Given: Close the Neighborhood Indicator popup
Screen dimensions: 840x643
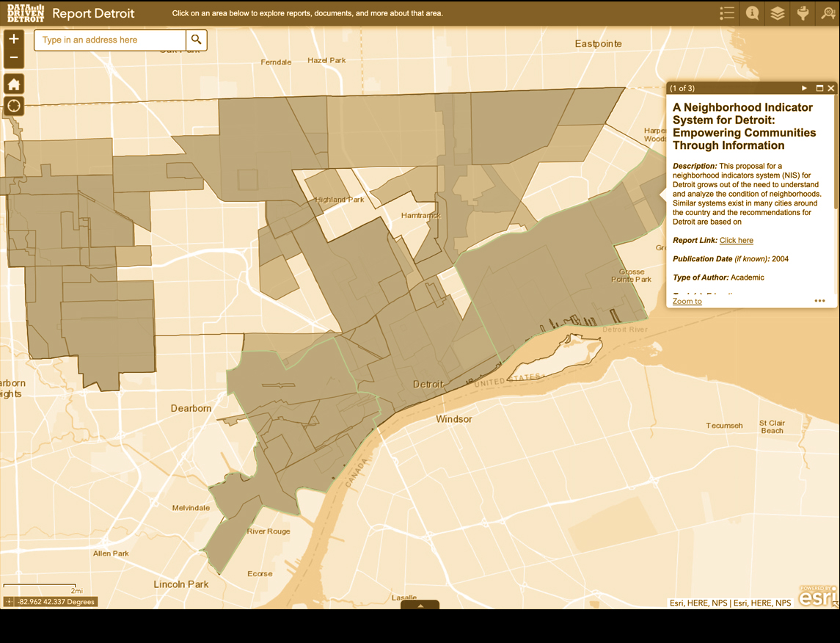Looking at the screenshot, I should click(831, 87).
